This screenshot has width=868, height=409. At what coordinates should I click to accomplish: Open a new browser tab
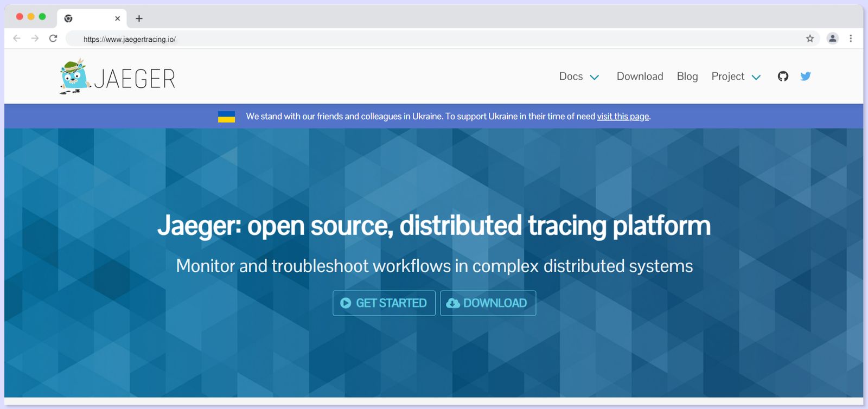[139, 18]
